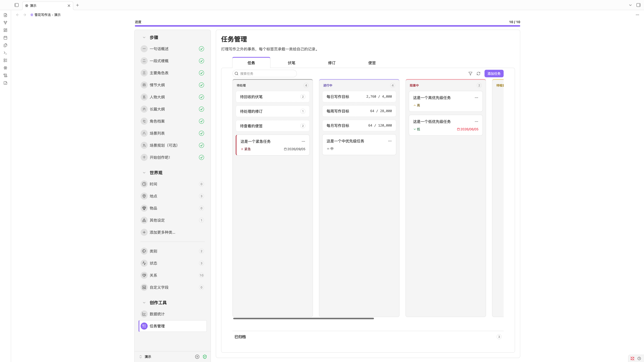Open options for 这是一个紧急任务 card

click(303, 141)
